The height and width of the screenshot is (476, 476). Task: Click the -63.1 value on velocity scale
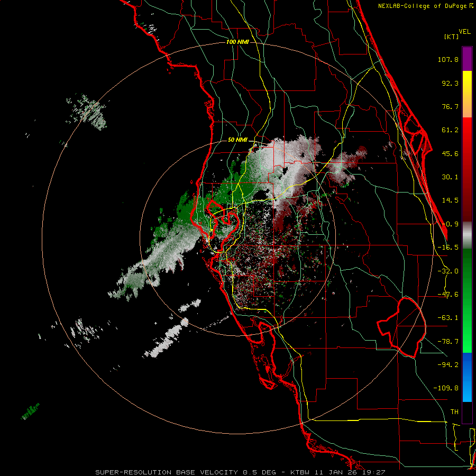(448, 318)
